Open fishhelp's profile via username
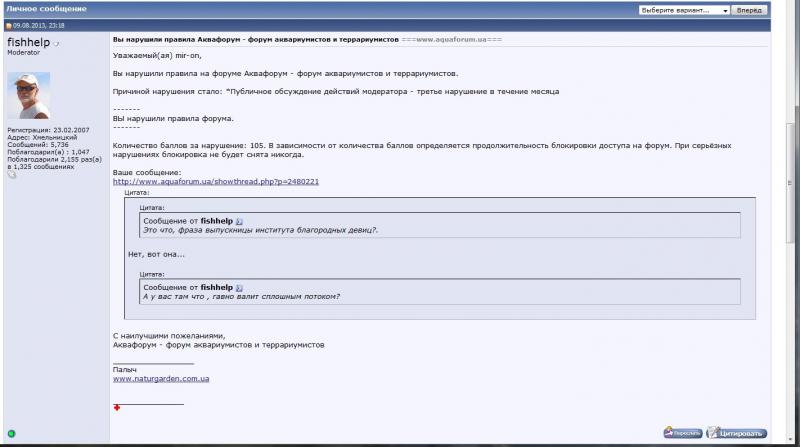Screen dimensions: 800x447 click(28, 43)
